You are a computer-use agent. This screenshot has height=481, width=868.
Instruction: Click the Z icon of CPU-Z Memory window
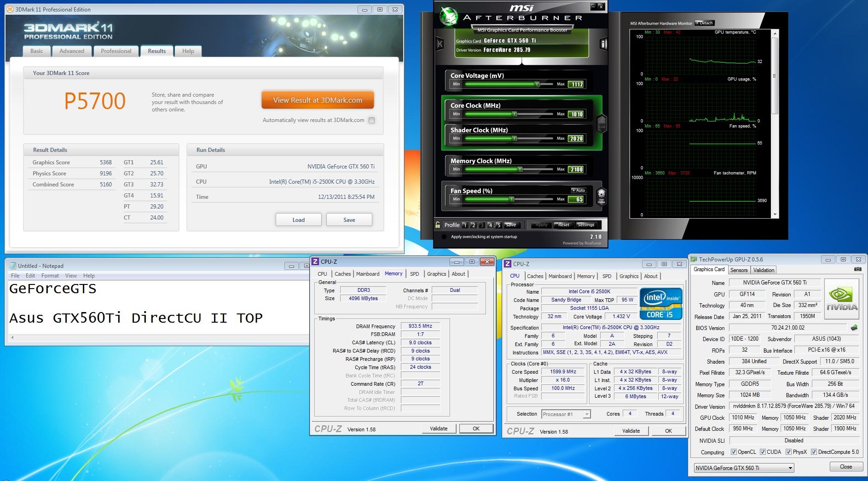click(x=315, y=261)
